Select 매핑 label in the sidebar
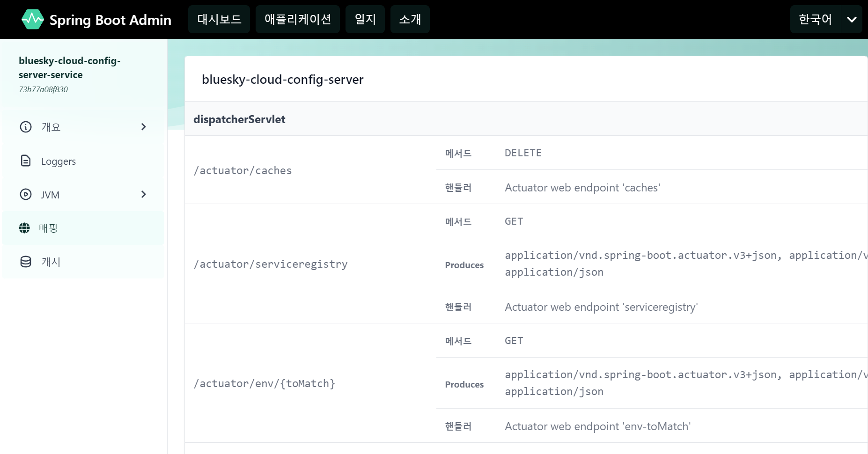 (x=48, y=228)
